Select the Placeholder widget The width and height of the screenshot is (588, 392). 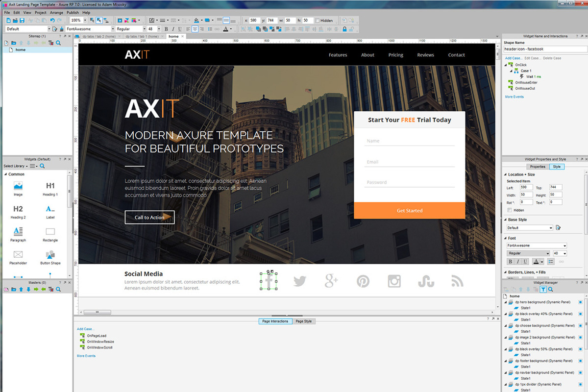(x=18, y=257)
